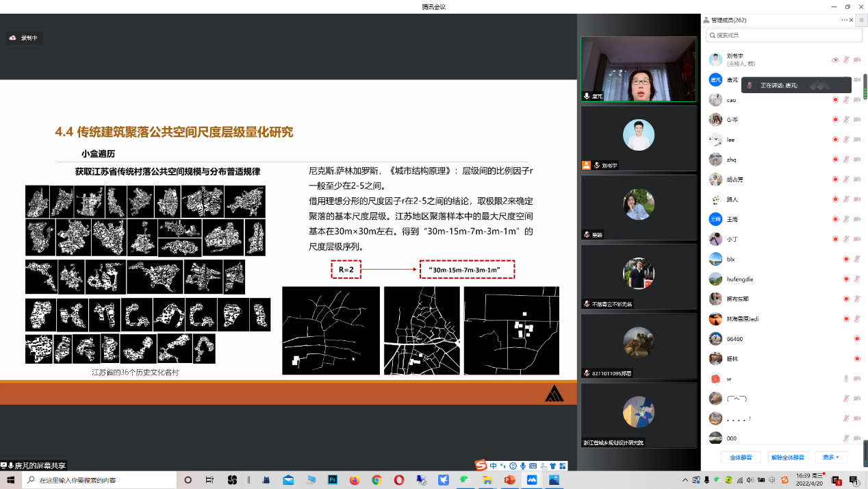Viewport: 868px width, 489px height.
Task: Click member 小丁 in the participant list
Action: tap(732, 239)
